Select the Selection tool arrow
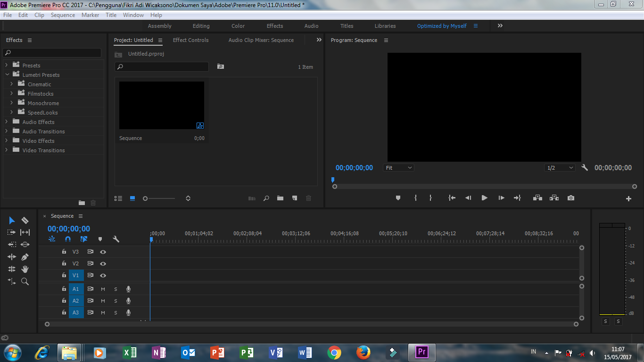This screenshot has width=644, height=362. (12, 221)
